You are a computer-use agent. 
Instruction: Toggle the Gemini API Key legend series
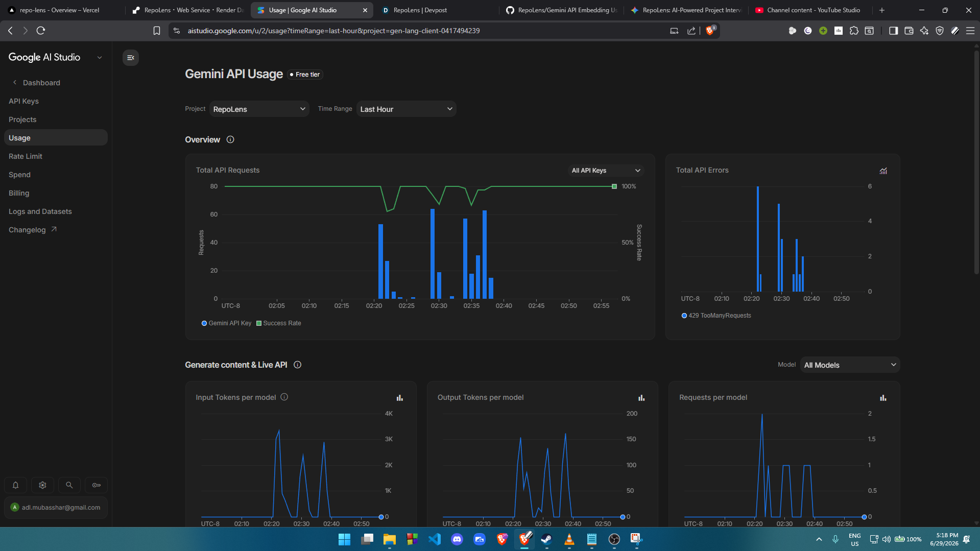click(227, 323)
